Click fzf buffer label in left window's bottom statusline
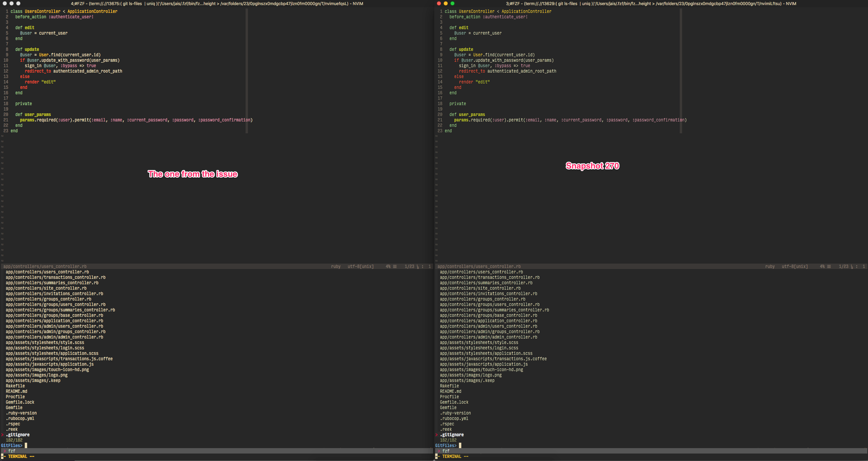 tap(12, 451)
